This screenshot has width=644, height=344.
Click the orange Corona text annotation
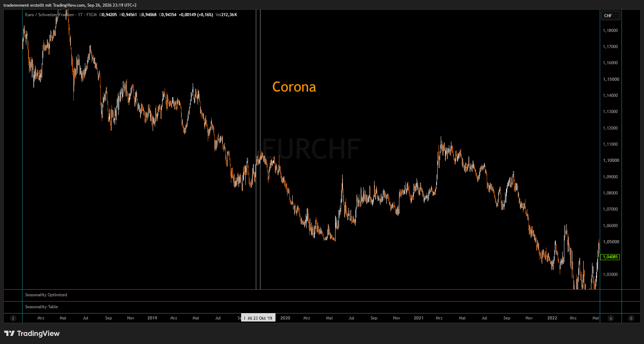tap(294, 87)
